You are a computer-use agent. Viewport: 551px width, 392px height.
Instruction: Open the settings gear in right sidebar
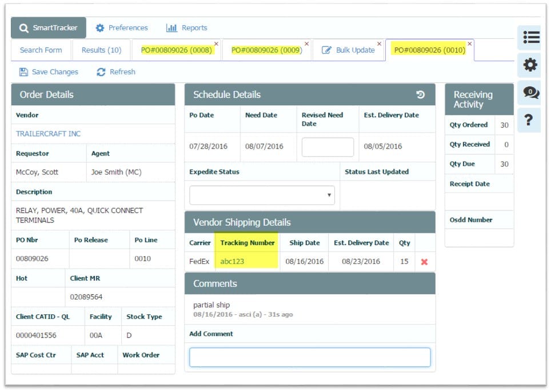click(530, 65)
